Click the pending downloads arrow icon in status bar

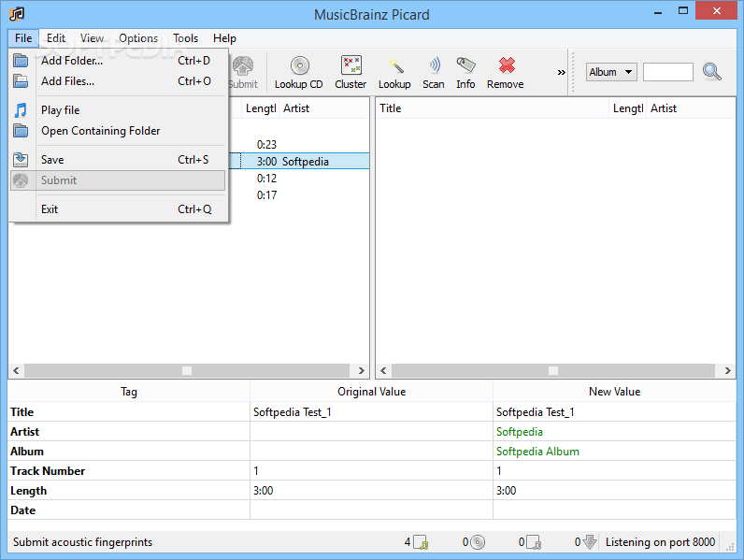click(x=590, y=542)
